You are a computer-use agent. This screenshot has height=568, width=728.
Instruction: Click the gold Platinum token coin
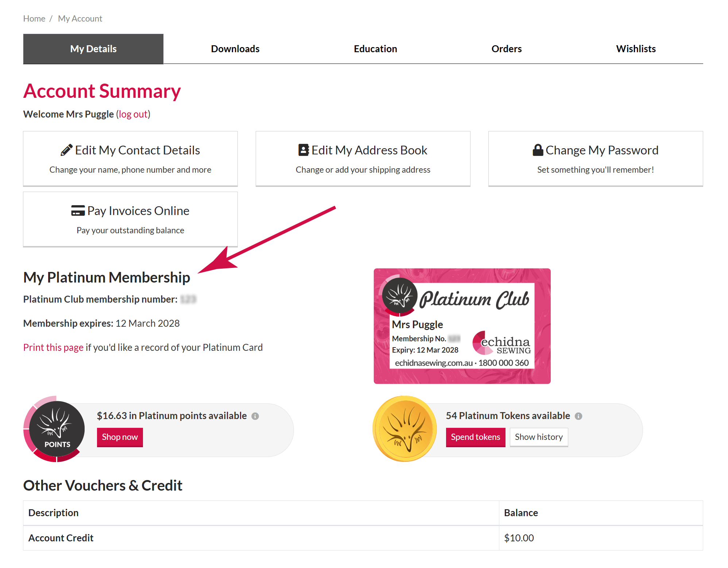click(x=405, y=429)
